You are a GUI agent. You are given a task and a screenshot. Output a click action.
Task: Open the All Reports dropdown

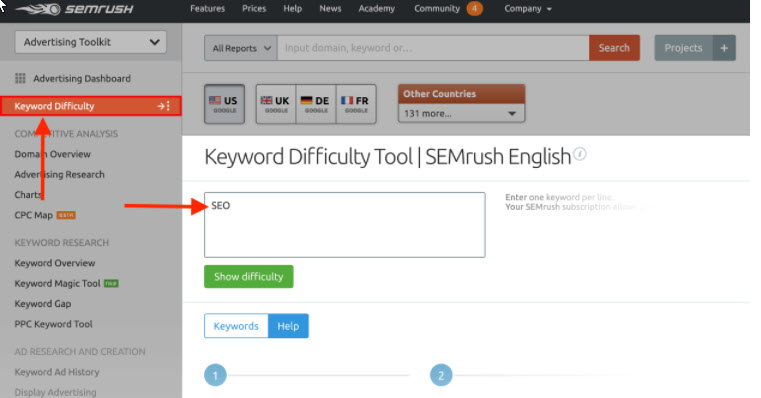click(241, 48)
